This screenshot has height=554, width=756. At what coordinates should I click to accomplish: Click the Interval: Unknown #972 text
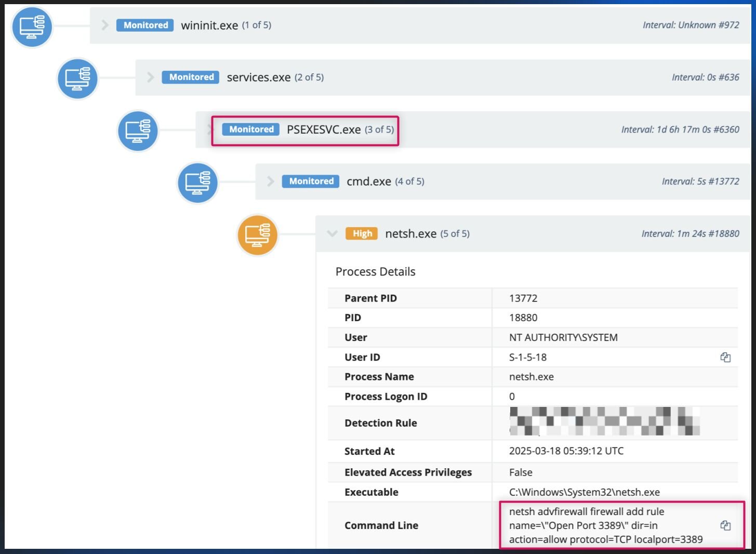[691, 25]
